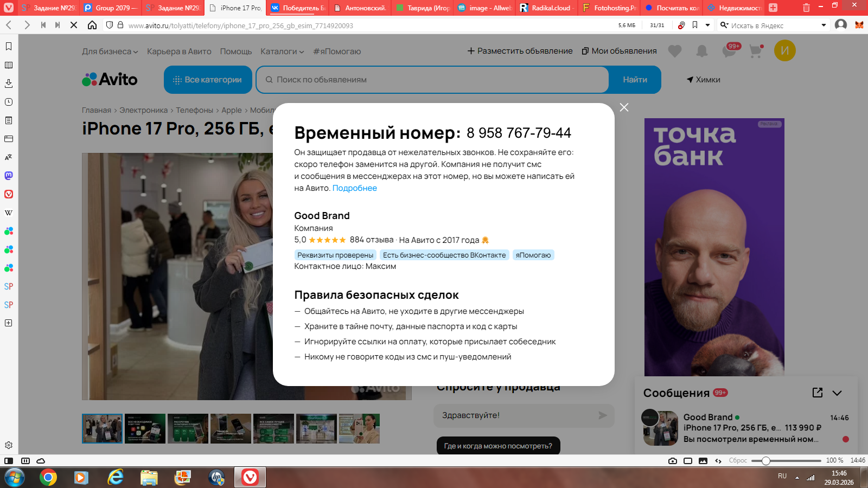Image resolution: width=868 pixels, height=488 pixels.
Task: Toggle image loading in status bar
Action: pos(703,461)
